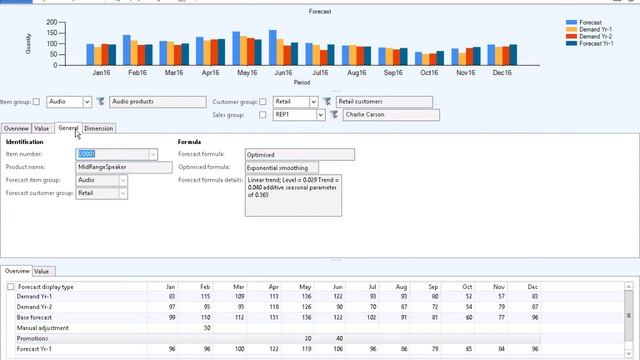This screenshot has width=640, height=360.
Task: Click the Jan column header
Action: tap(171, 287)
